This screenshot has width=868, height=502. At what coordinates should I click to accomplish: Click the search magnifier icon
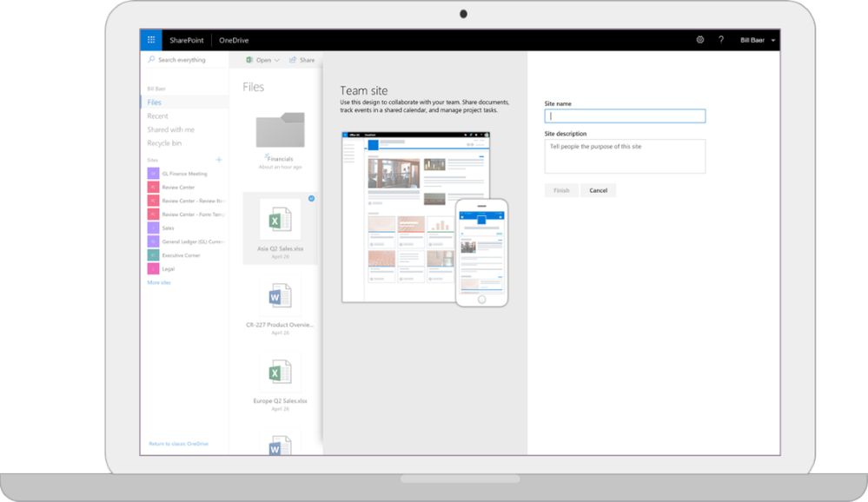[151, 59]
